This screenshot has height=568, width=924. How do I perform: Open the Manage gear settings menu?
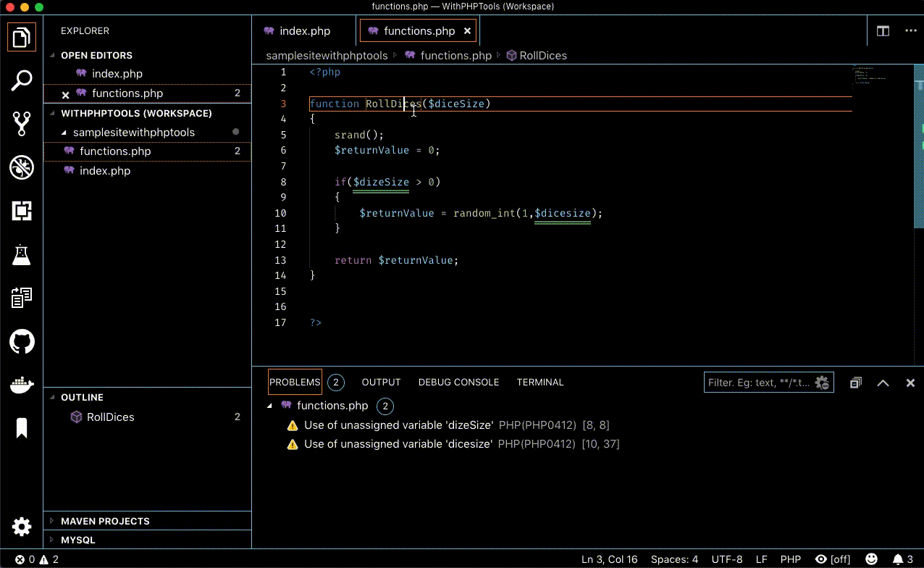point(22,527)
